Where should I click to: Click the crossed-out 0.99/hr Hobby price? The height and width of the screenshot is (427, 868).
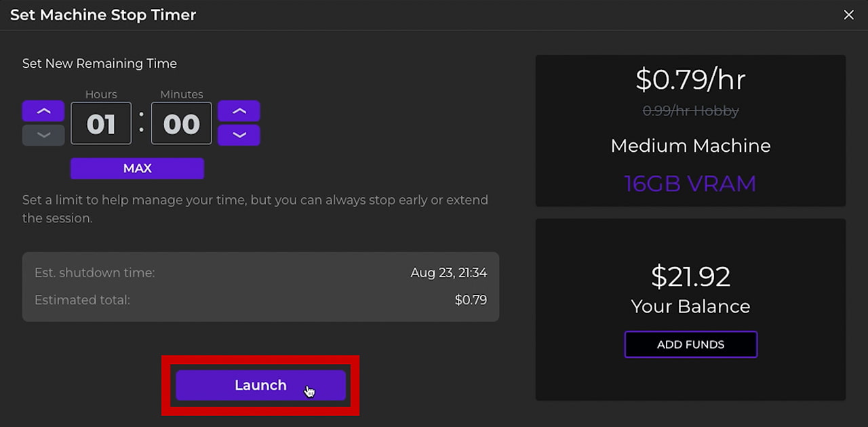tap(690, 110)
